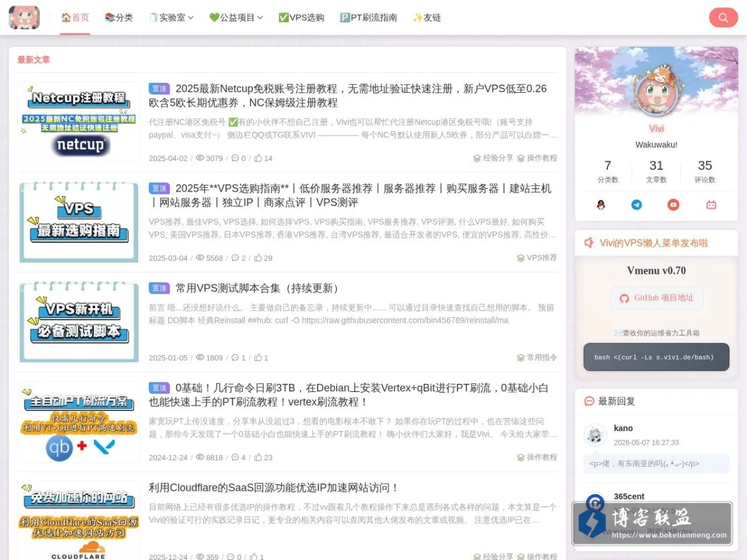
Task: Click the VPS推荐 category tag
Action: (542, 258)
